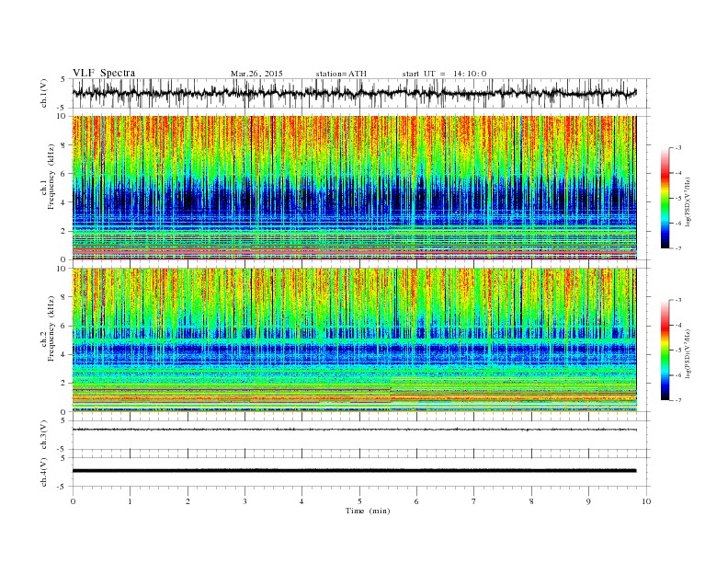The image size is (728, 563).
Task: Click the ch.1 voltage waveform trace
Action: tap(354, 93)
